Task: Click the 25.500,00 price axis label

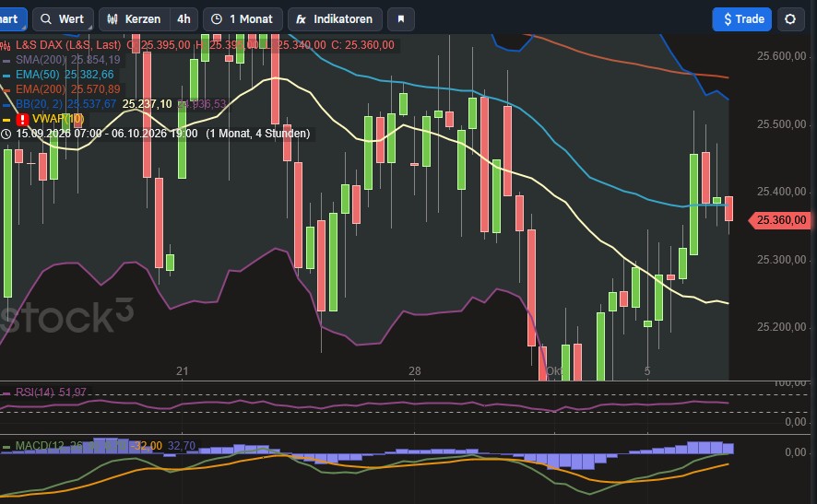Action: (x=782, y=123)
